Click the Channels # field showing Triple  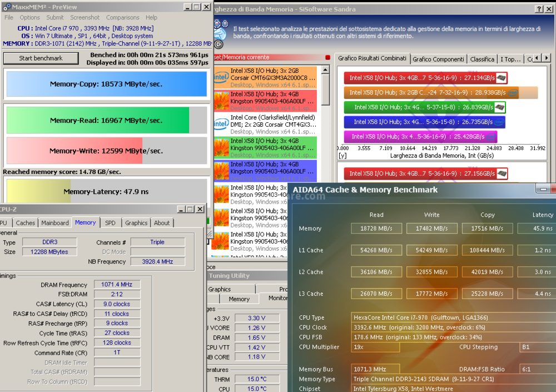point(157,242)
